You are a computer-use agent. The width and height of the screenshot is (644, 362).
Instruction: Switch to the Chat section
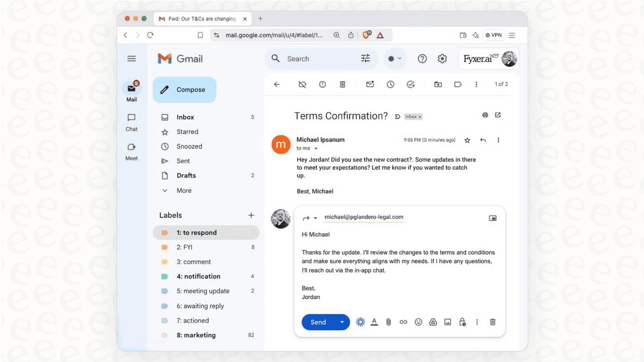[131, 122]
